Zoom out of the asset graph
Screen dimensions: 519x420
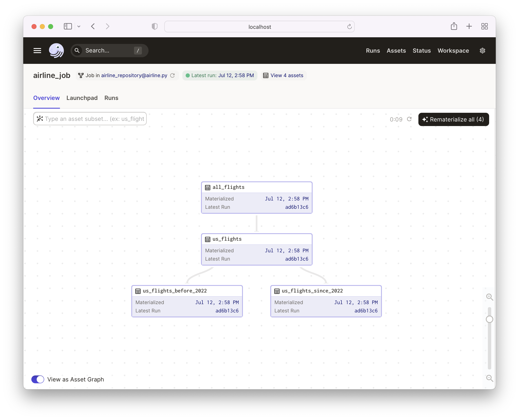tap(490, 378)
